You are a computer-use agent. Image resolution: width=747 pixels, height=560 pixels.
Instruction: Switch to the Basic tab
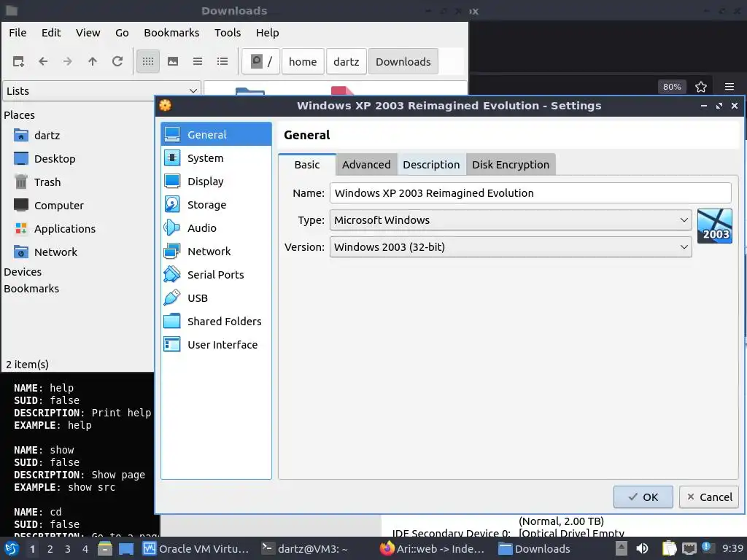(x=307, y=165)
